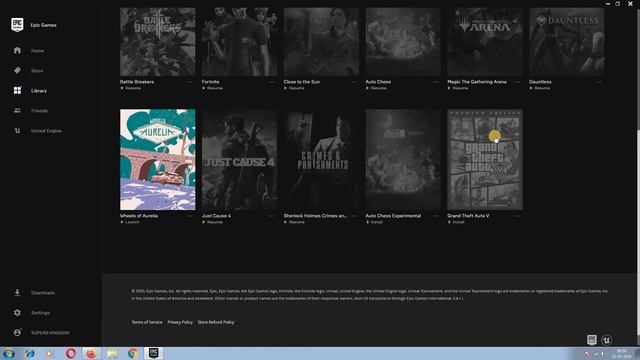This screenshot has height=360, width=640.
Task: Resume Auto Chess
Action: pos(376,88)
